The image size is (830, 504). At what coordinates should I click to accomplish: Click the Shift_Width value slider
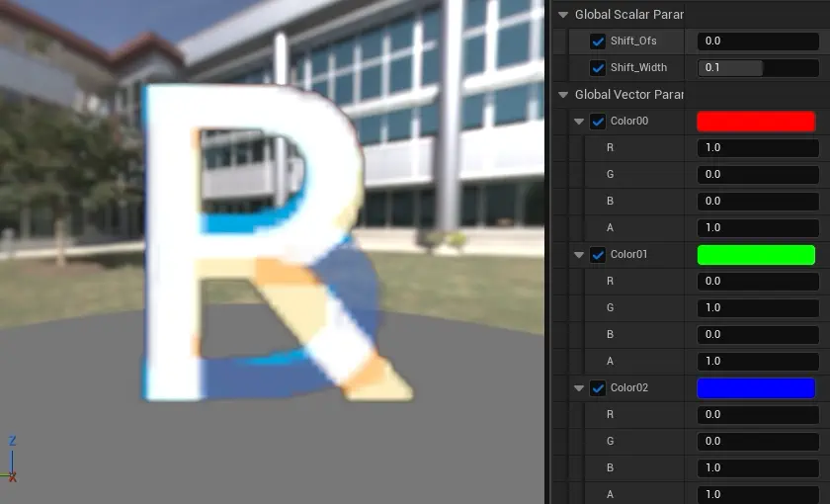(x=758, y=68)
